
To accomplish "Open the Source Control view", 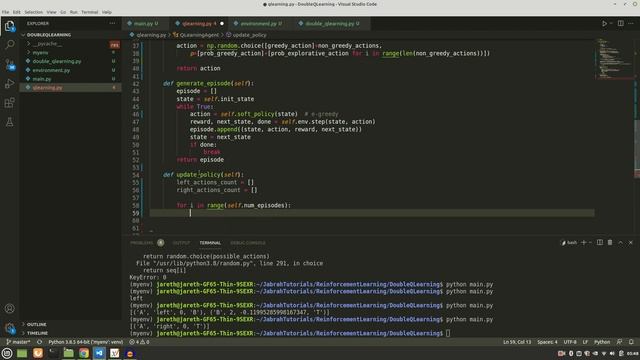I will pos(9,64).
